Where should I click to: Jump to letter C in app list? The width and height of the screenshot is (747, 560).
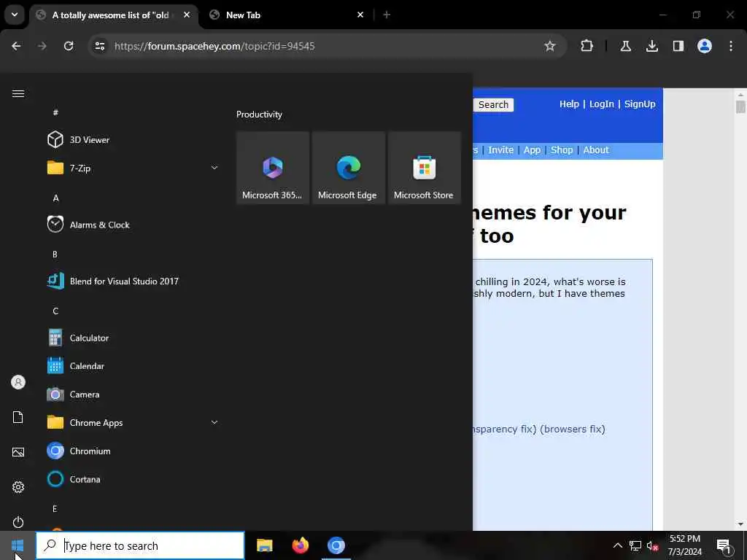point(55,311)
